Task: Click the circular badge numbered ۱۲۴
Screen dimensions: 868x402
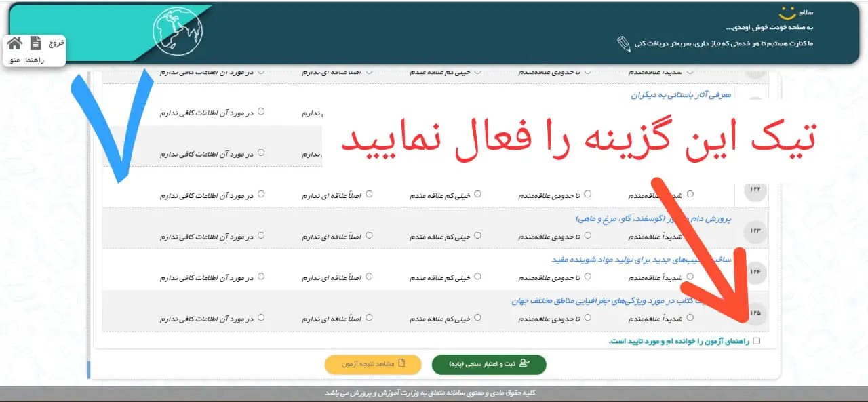Action: tap(755, 272)
